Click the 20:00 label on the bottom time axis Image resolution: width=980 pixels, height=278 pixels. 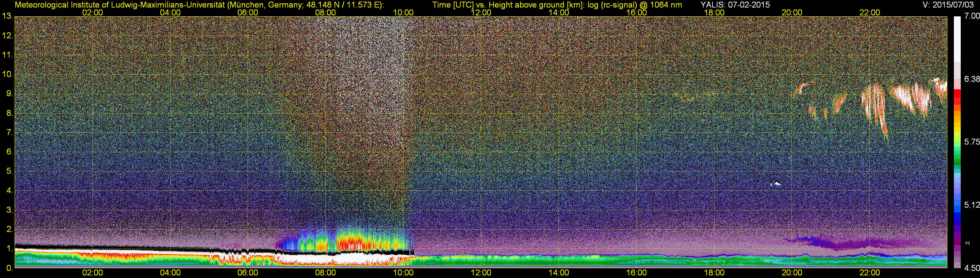coord(792,273)
